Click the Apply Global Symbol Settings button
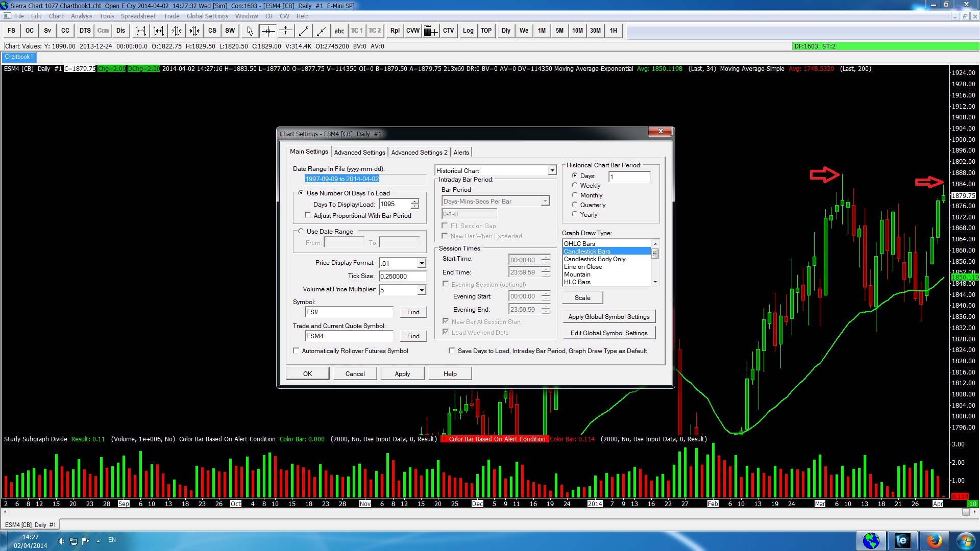 608,317
